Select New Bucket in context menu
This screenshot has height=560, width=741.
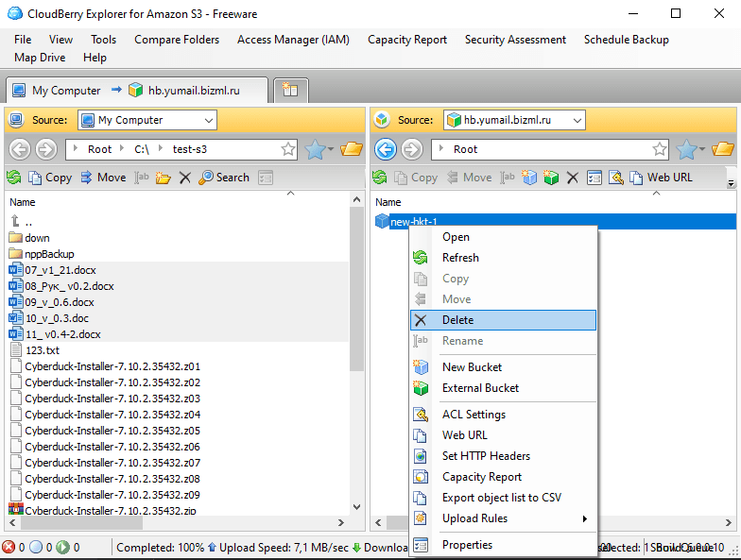click(x=503, y=367)
